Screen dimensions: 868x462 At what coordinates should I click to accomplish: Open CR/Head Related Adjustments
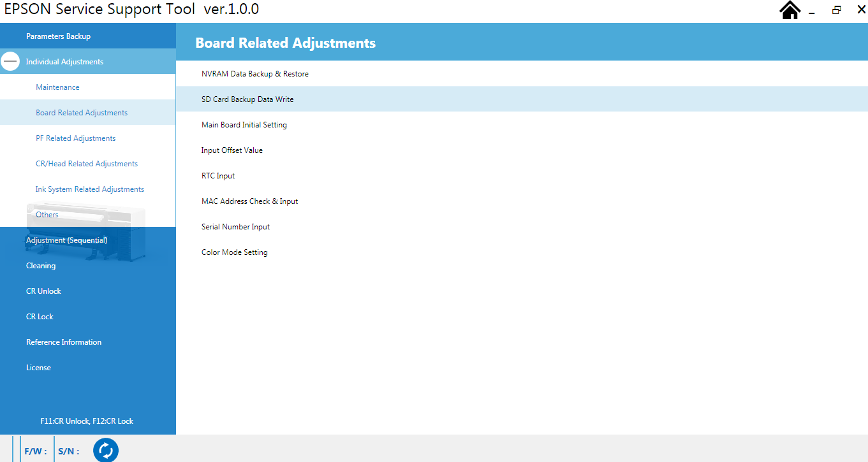87,164
